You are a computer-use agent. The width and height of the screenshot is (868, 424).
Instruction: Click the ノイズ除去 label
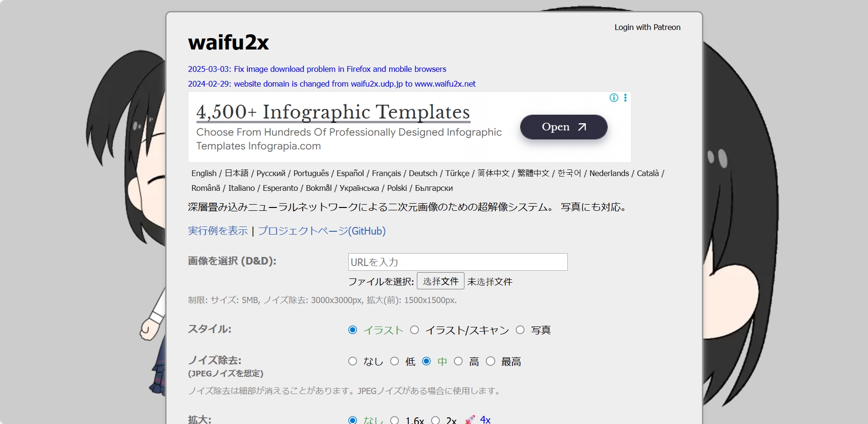pos(215,360)
